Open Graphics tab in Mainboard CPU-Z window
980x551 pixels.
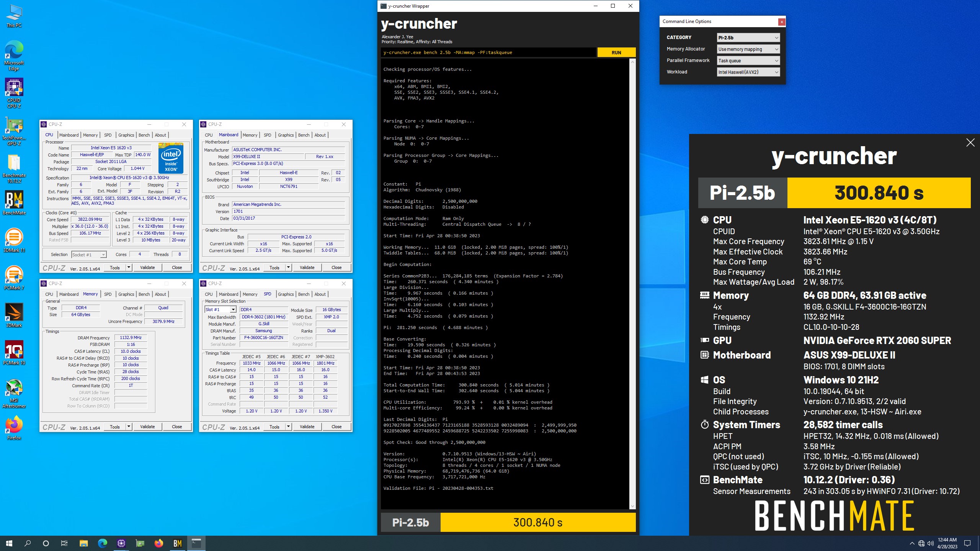pyautogui.click(x=286, y=135)
